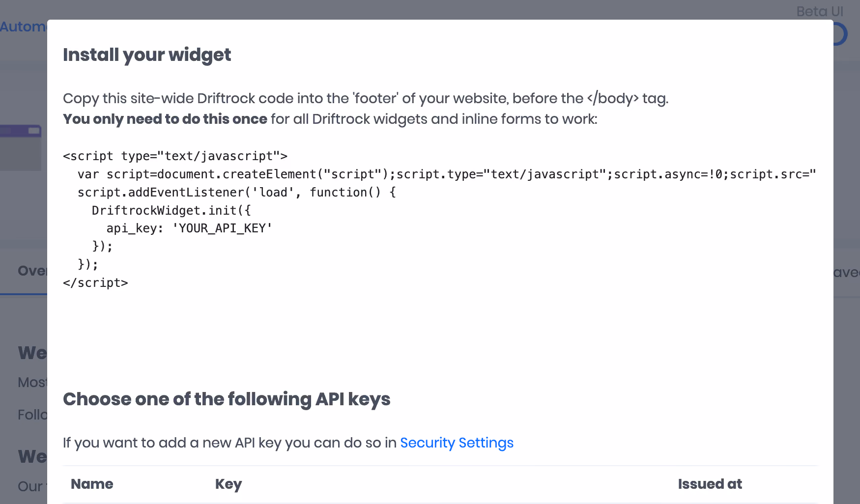Viewport: 860px width, 504px height.
Task: Open the partially hidden Autom link
Action: (x=23, y=27)
